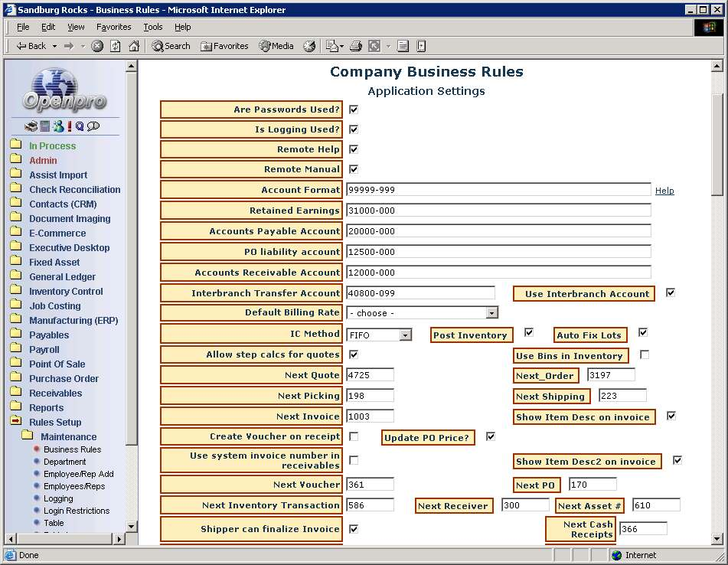The image size is (728, 565).
Task: Uncheck the Are Passwords Used checkbox
Action: [354, 109]
